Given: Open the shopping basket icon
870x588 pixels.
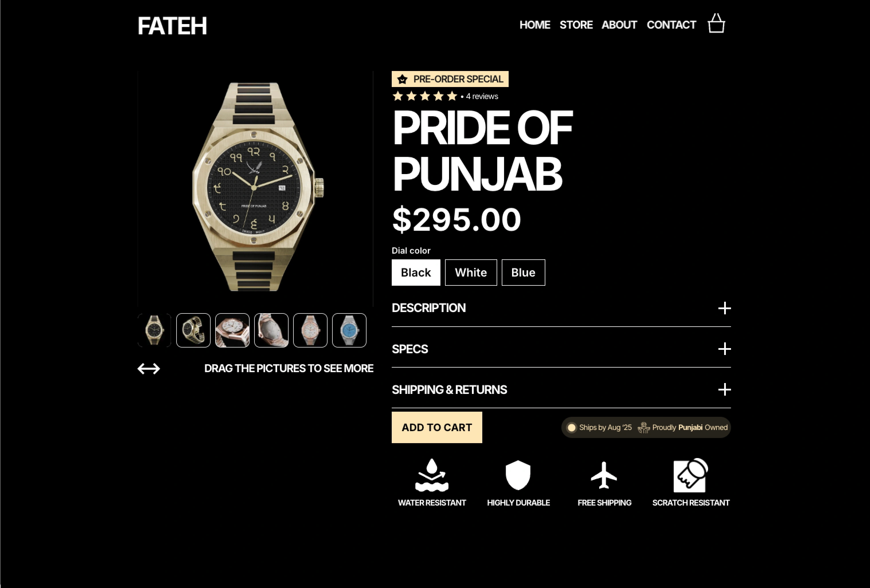Looking at the screenshot, I should tap(716, 23).
